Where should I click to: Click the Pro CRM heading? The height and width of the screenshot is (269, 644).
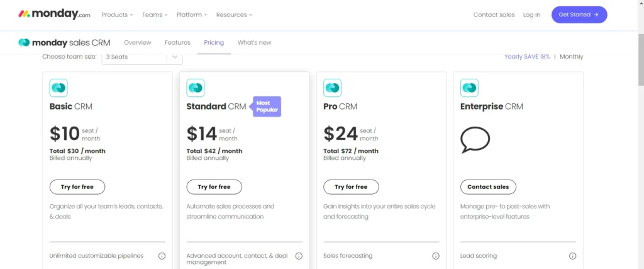pyautogui.click(x=340, y=106)
